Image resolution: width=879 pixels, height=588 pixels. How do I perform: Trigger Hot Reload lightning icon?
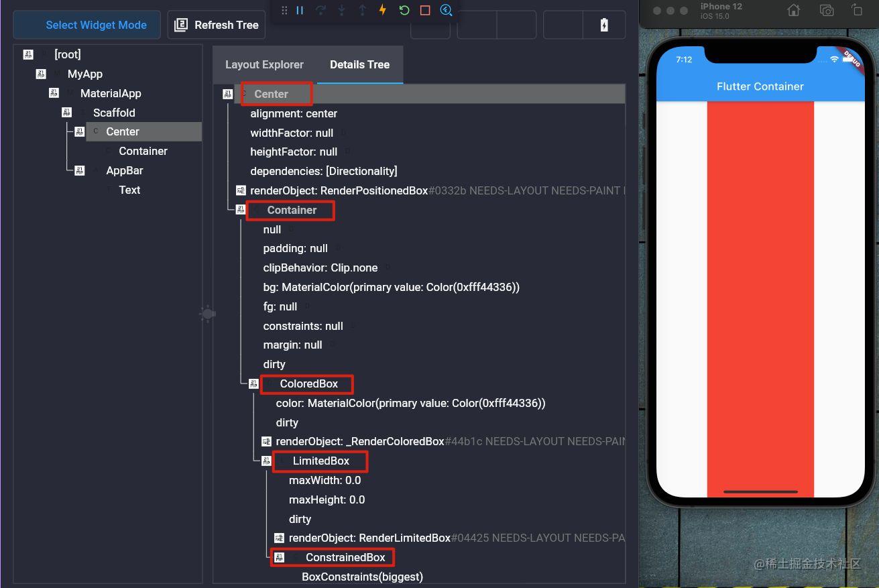tap(383, 10)
